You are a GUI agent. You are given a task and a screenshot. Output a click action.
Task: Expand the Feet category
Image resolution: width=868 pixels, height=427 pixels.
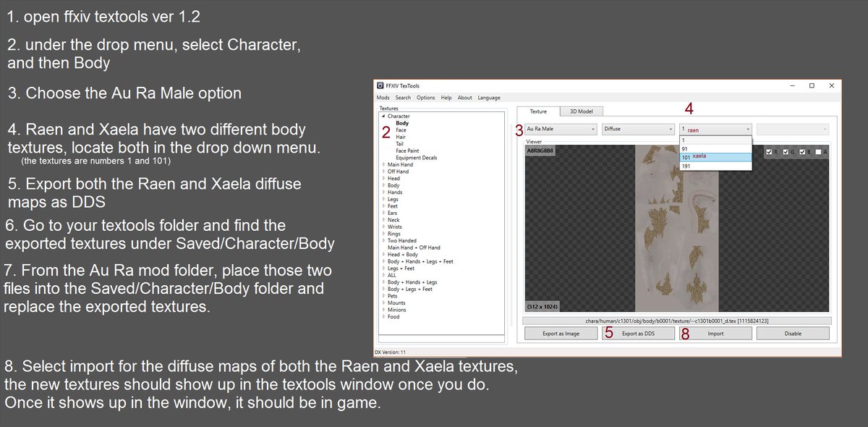point(383,206)
